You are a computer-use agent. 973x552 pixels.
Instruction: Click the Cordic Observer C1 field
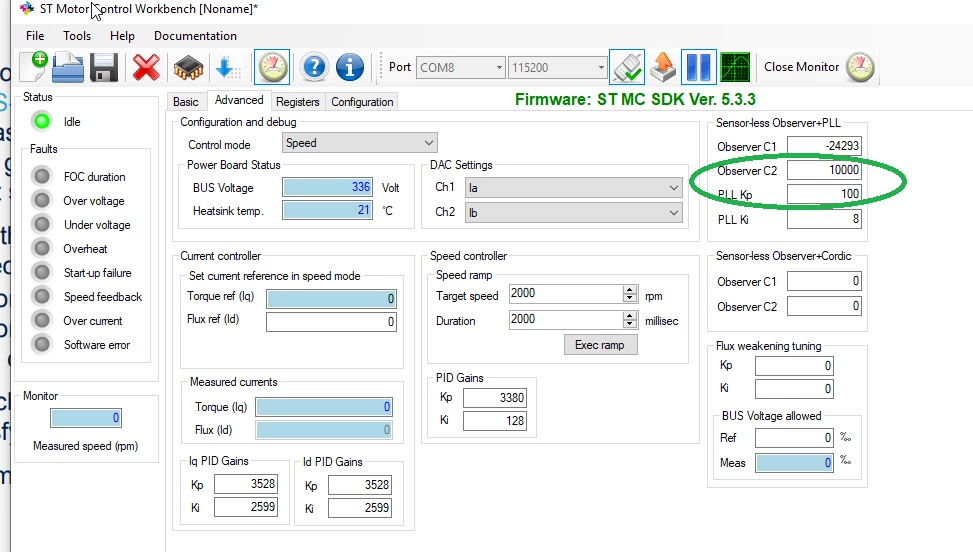[825, 281]
